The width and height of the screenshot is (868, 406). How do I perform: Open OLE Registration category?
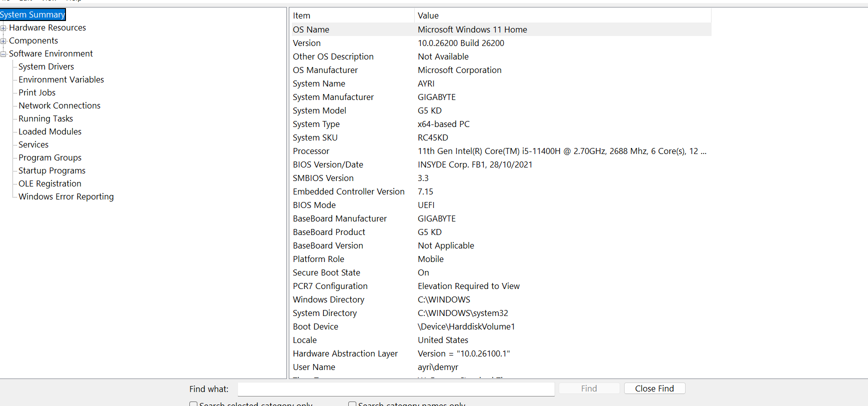tap(50, 183)
